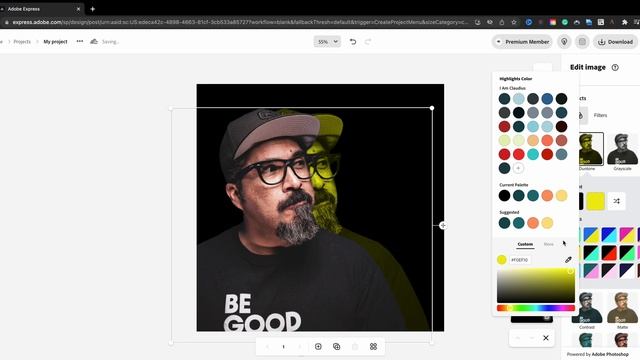Switch to the tab next to Custom
This screenshot has height=360, width=640.
(x=549, y=244)
